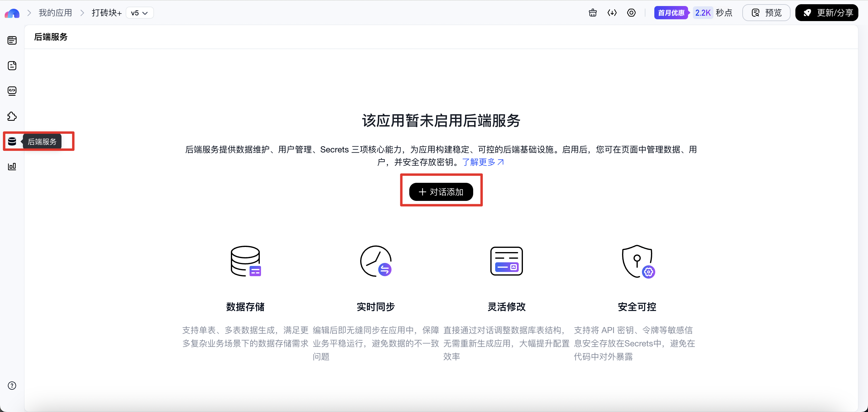The height and width of the screenshot is (412, 868).
Task: Click the 后端服务 tooltip label in sidebar
Action: pos(42,142)
